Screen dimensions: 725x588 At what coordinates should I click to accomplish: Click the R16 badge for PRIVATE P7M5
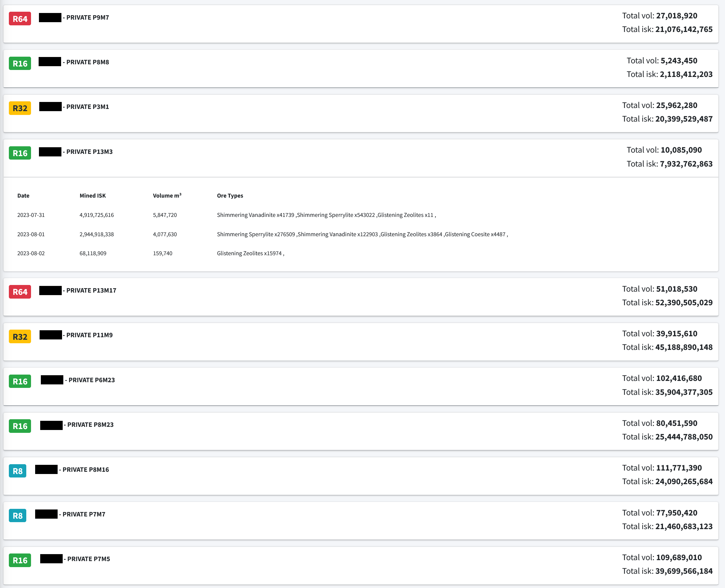(20, 560)
